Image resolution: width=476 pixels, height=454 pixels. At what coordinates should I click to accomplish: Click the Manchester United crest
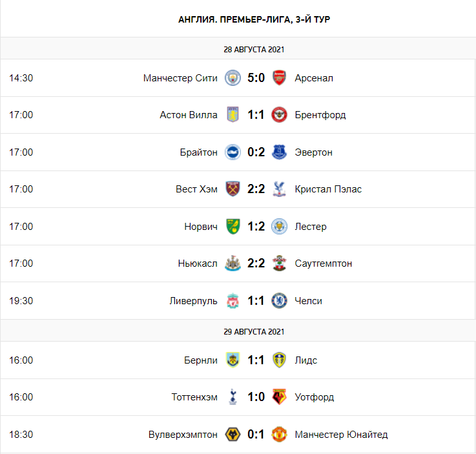click(279, 434)
